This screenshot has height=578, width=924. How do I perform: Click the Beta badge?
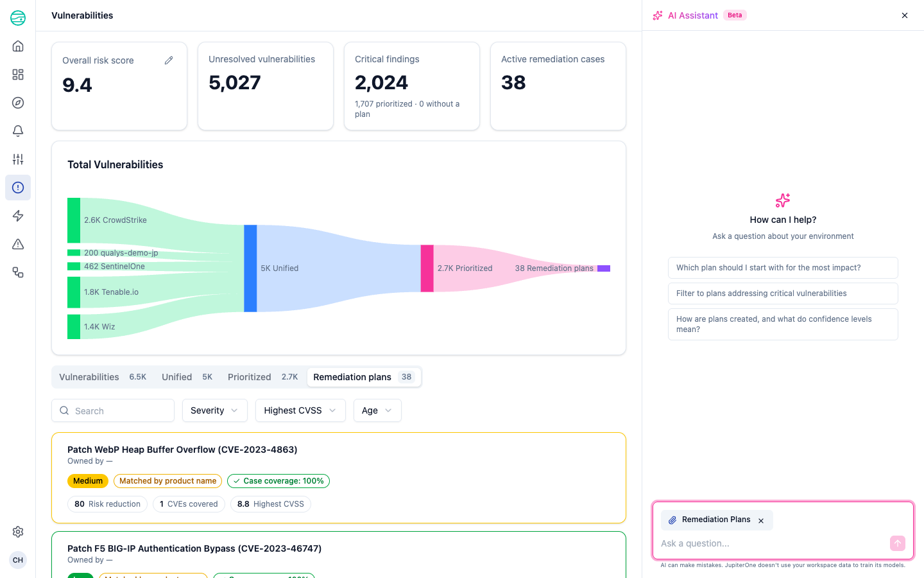(735, 15)
